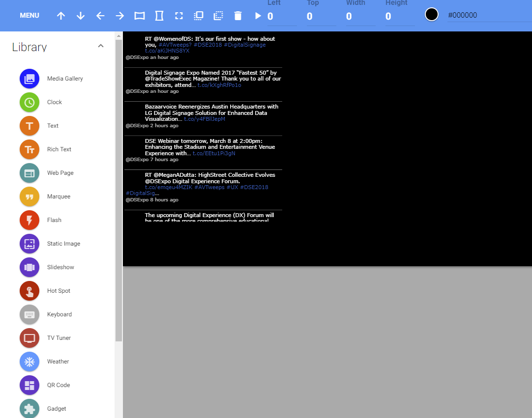Select the Rich Text widget icon
The image size is (532, 418).
pyautogui.click(x=30, y=149)
